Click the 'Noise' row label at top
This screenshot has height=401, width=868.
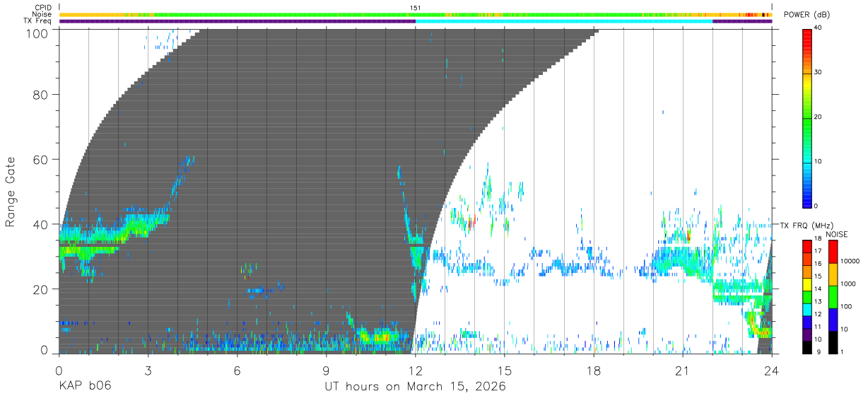43,14
